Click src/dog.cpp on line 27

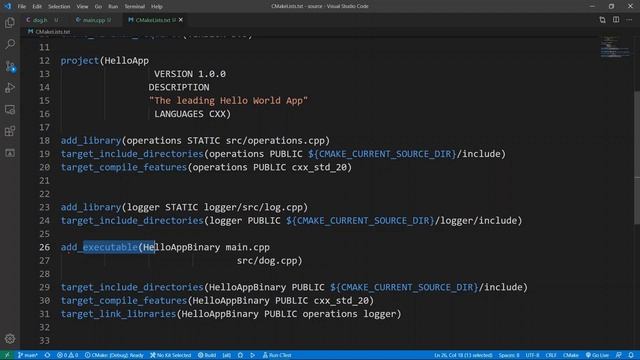(x=267, y=260)
